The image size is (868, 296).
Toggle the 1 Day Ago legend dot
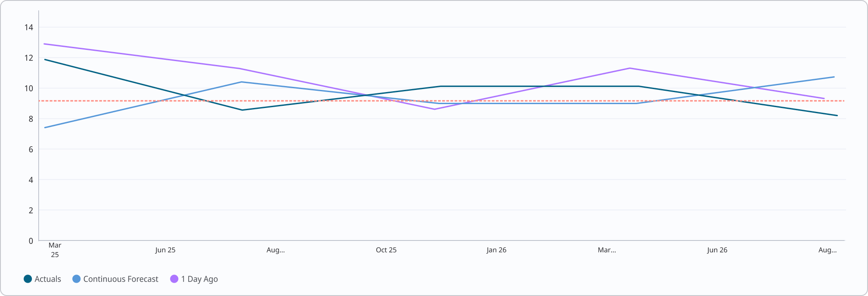click(174, 279)
